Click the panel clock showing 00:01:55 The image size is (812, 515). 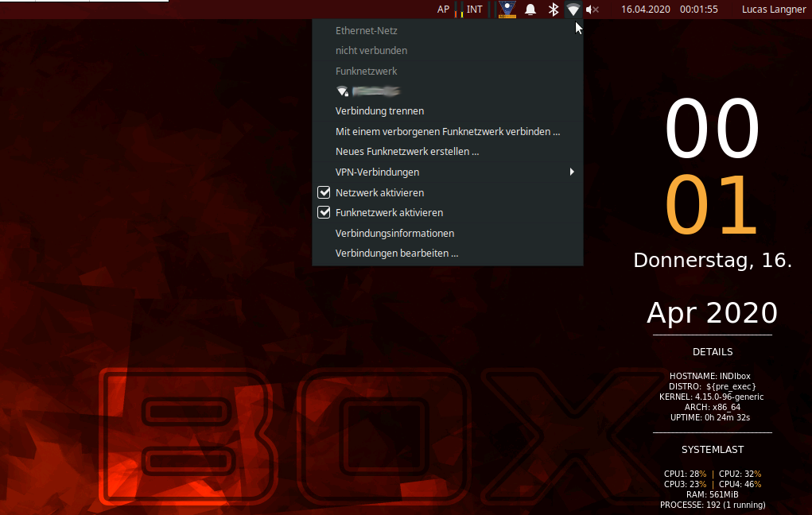click(699, 10)
